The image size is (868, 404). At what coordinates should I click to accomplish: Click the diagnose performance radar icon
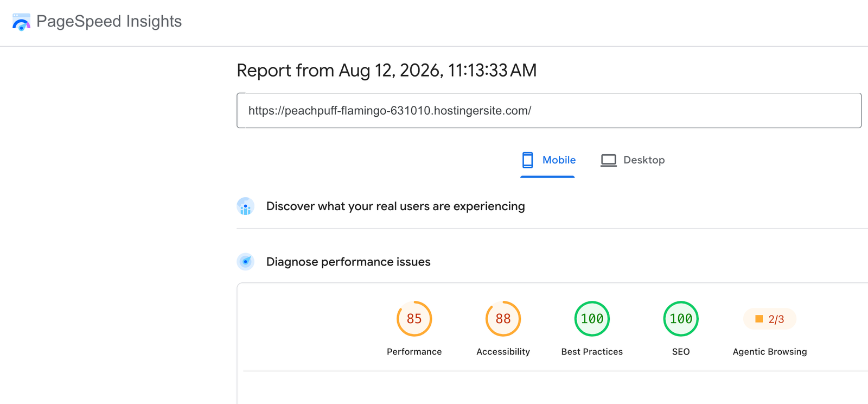pyautogui.click(x=246, y=262)
